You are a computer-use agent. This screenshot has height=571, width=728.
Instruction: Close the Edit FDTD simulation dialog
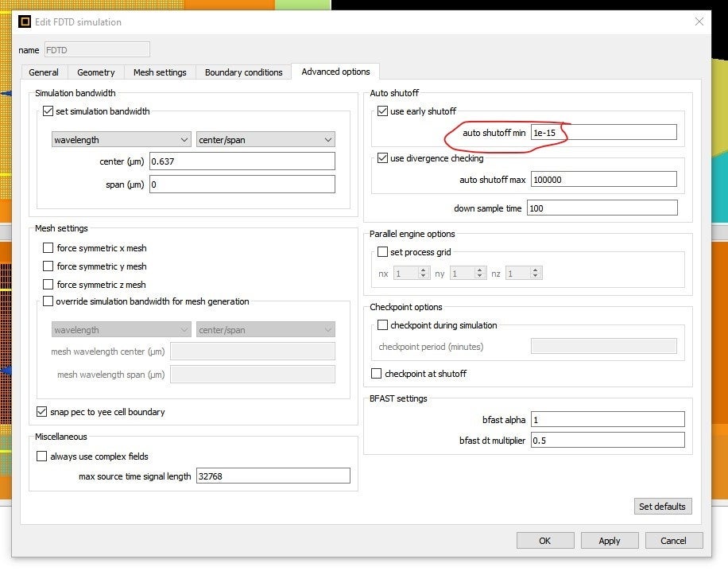[699, 21]
